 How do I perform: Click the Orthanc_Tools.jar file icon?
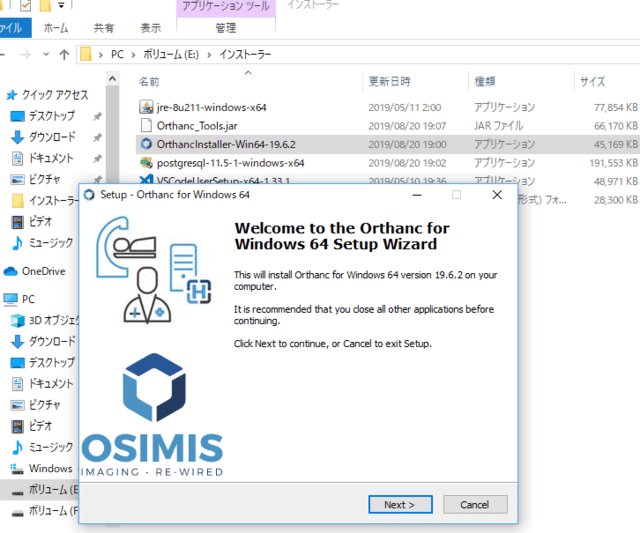[x=146, y=126]
